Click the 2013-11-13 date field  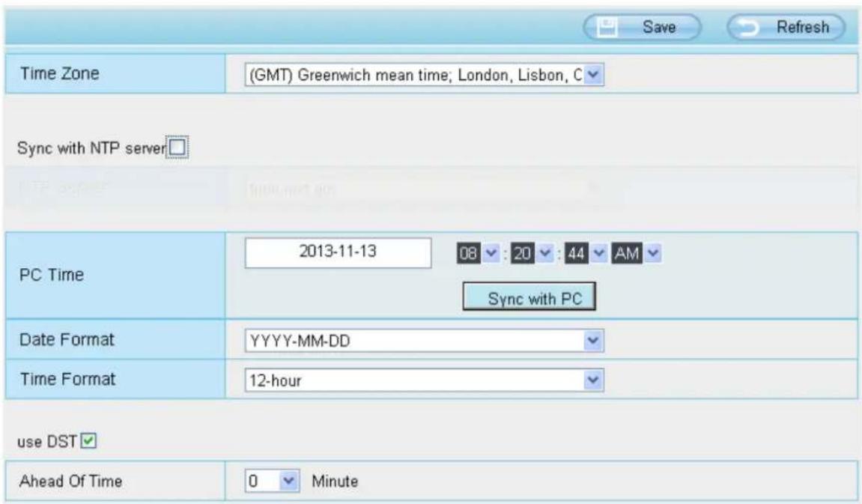[338, 252]
